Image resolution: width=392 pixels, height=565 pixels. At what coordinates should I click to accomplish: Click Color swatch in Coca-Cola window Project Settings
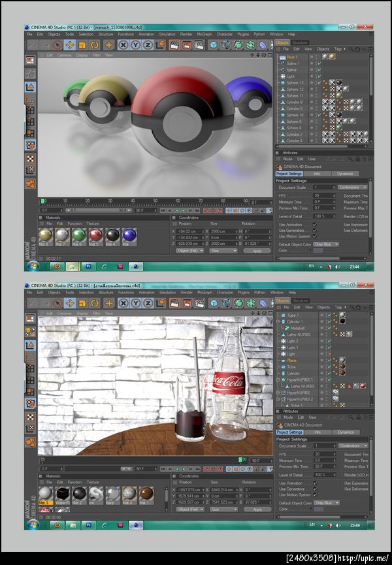click(x=319, y=509)
